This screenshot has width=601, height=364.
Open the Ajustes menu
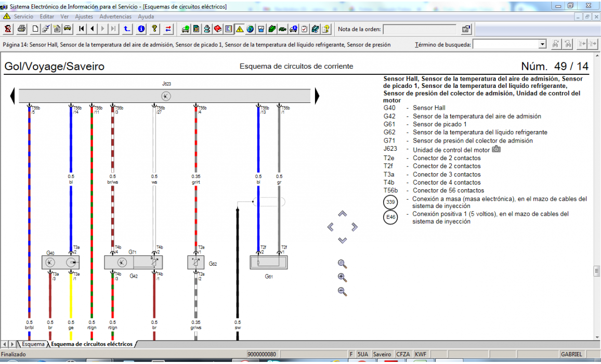click(x=84, y=17)
